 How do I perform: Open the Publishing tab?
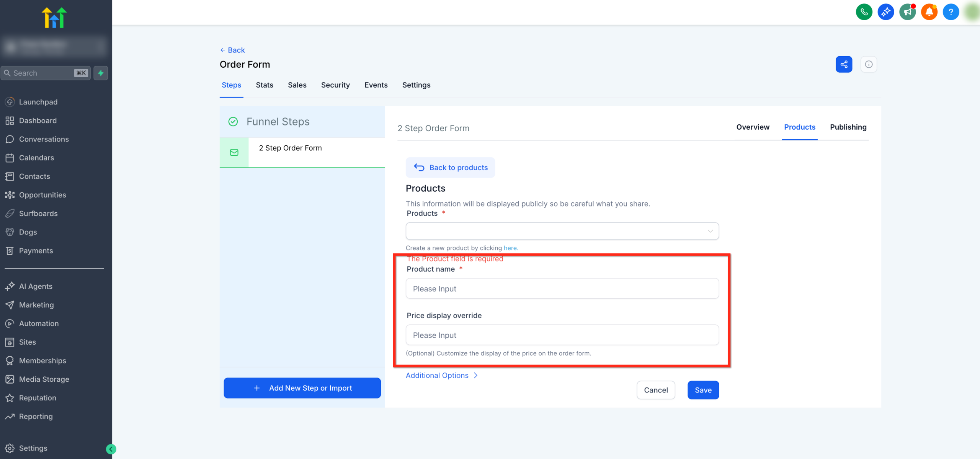point(848,127)
